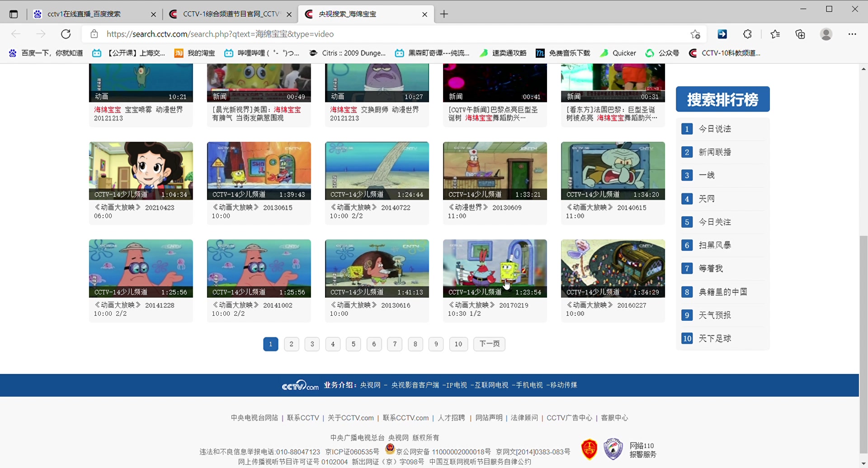Open the 免费音乐下载 bookmark
Screen dimensions: 868x468
(563, 53)
